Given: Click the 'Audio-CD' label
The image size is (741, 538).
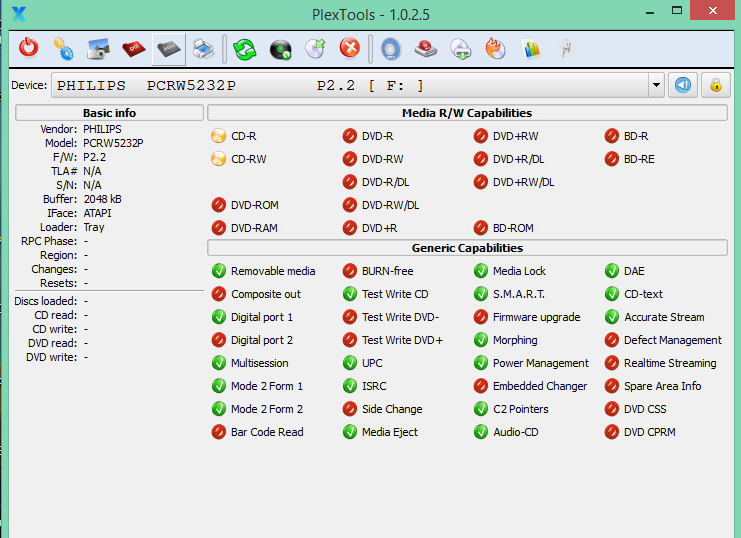Looking at the screenshot, I should [x=516, y=432].
